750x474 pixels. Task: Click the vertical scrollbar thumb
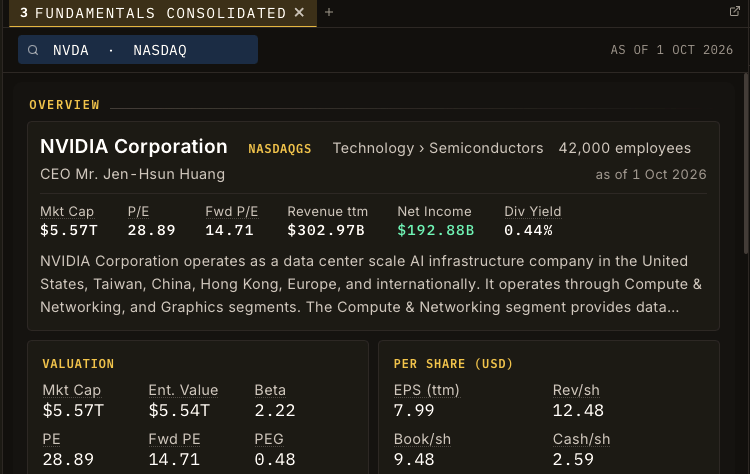(746, 164)
